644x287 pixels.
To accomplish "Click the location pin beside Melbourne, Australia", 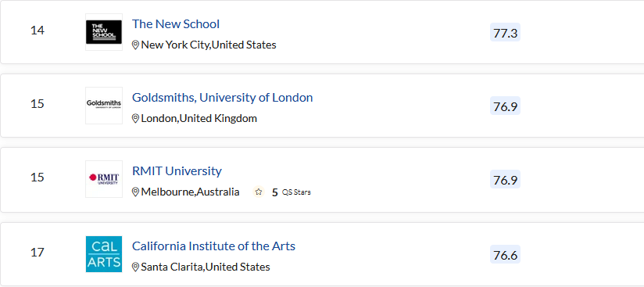I will 135,192.
